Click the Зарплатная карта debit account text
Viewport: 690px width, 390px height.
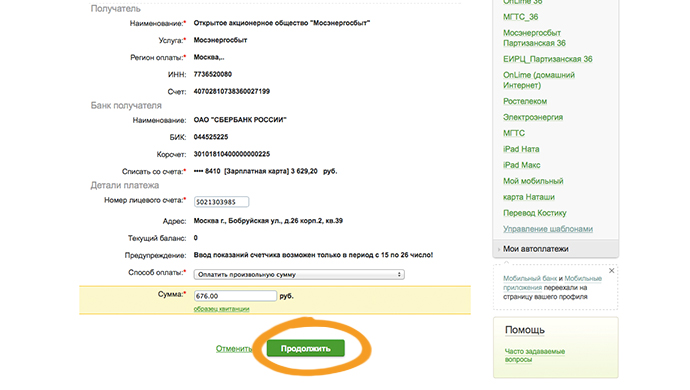tap(265, 171)
